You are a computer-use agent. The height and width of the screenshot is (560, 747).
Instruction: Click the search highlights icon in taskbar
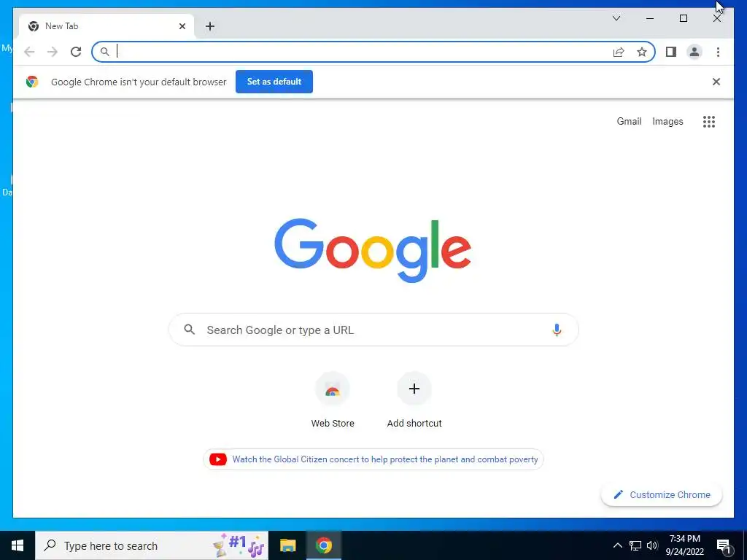(239, 545)
